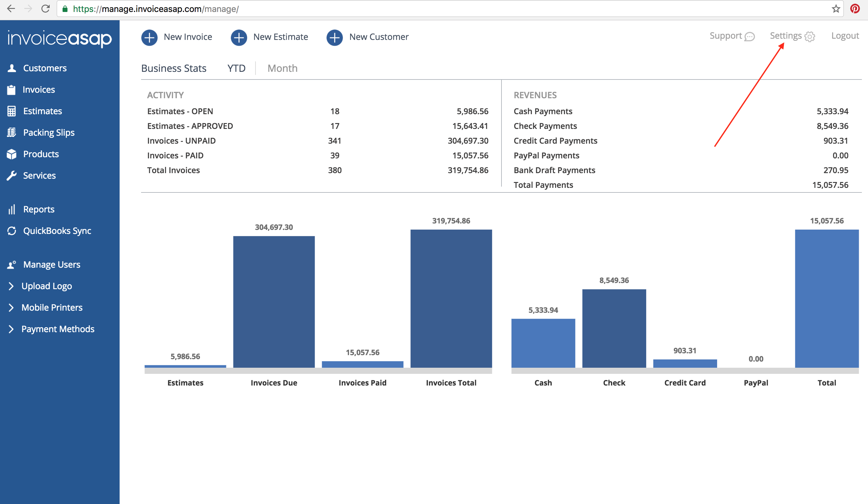Start QuickBooks Sync
Viewport: 868px width, 504px height.
[x=57, y=231]
